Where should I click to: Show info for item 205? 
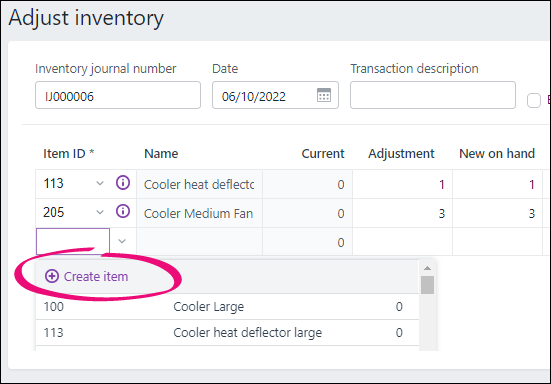tap(123, 211)
